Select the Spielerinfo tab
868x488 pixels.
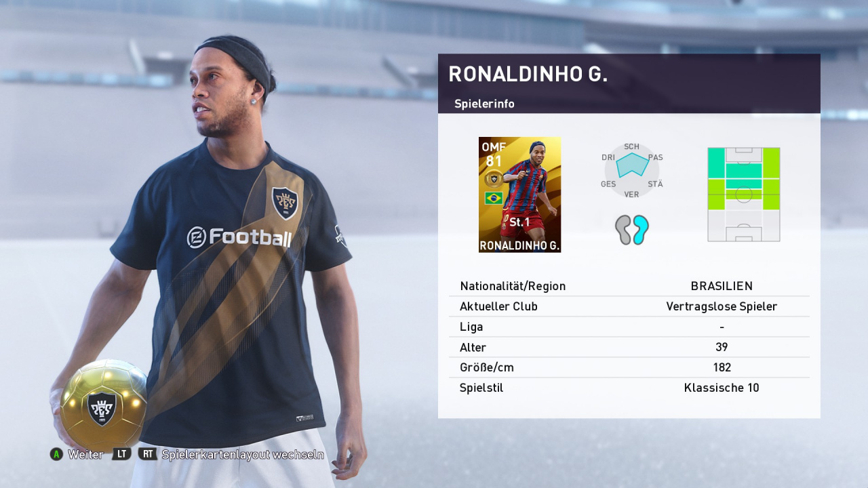(484, 104)
